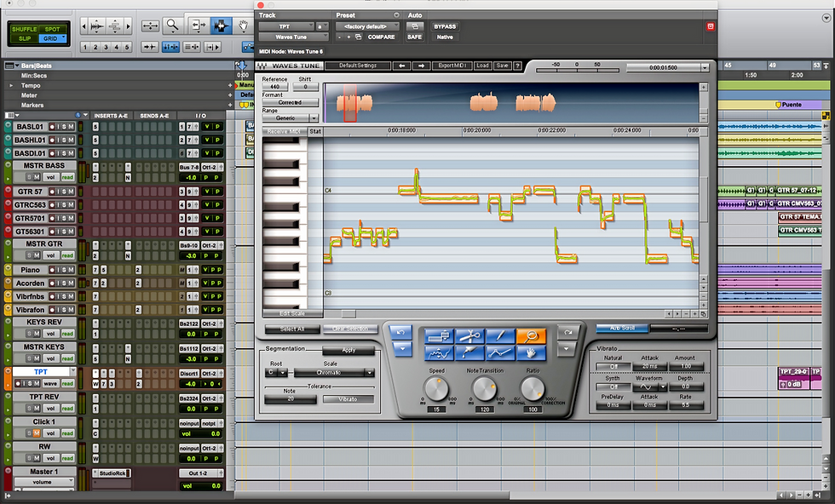Click the MIDI zoom icon
The height and width of the screenshot is (504, 835).
[114, 26]
